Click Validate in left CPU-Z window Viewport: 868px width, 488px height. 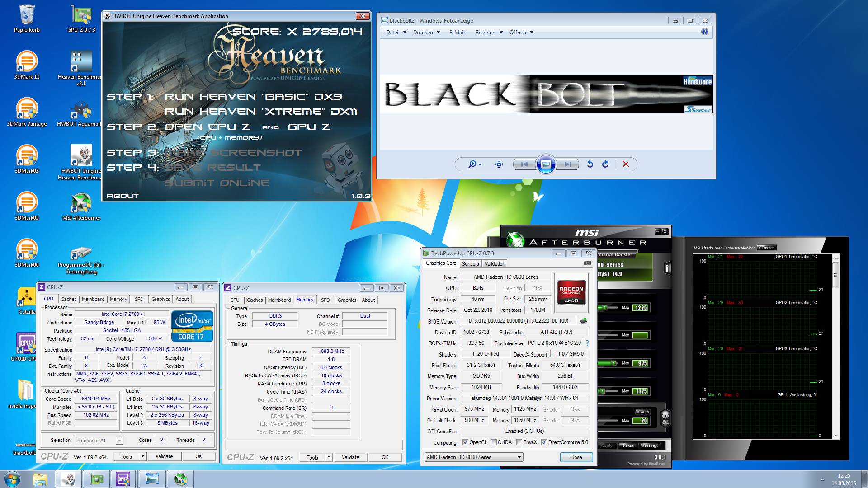pyautogui.click(x=164, y=456)
